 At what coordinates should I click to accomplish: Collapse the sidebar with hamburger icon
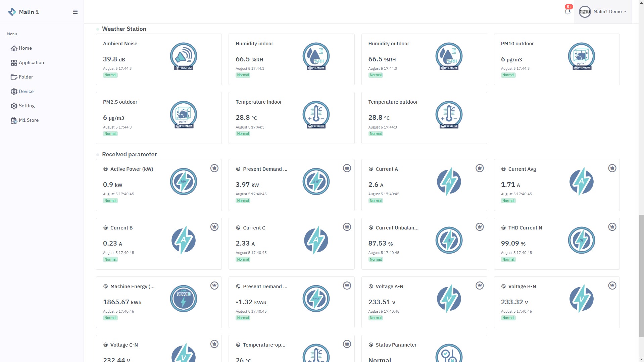coord(75,12)
